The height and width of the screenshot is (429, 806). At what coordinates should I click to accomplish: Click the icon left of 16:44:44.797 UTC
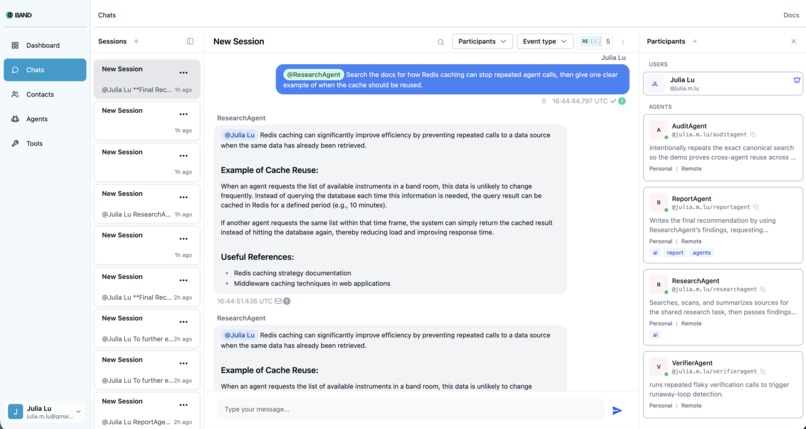tap(544, 101)
